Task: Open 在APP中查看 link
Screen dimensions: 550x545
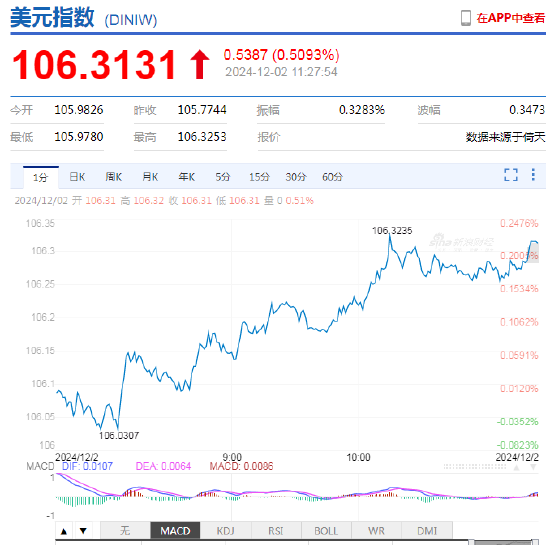Action: click(x=510, y=18)
